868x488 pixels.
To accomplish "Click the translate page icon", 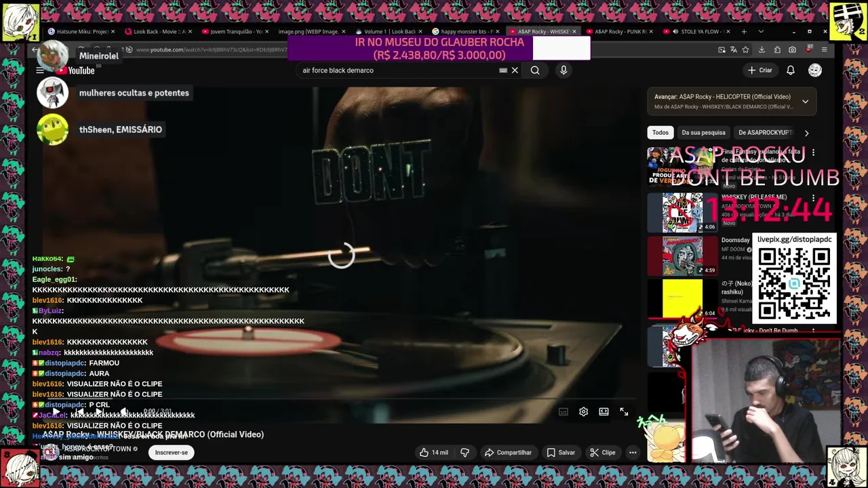I will point(734,49).
